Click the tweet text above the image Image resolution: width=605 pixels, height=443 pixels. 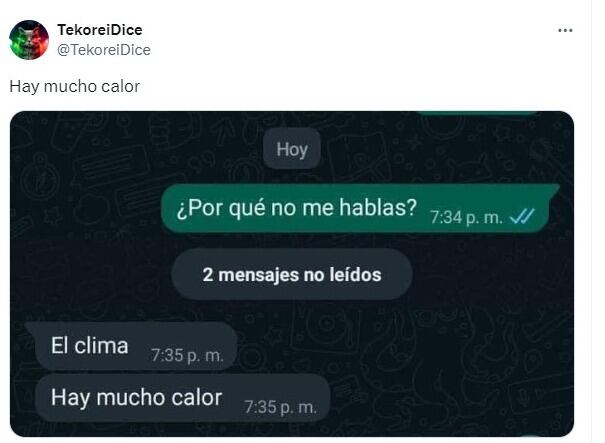74,86
